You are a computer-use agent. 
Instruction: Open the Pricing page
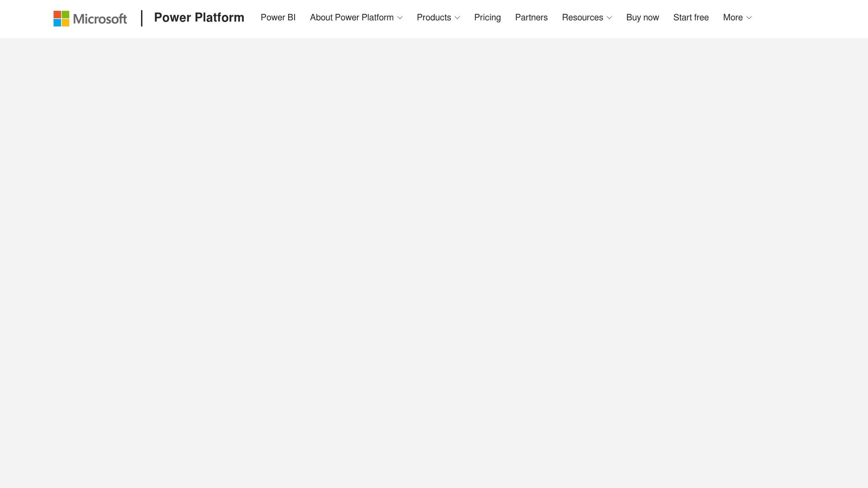tap(487, 17)
